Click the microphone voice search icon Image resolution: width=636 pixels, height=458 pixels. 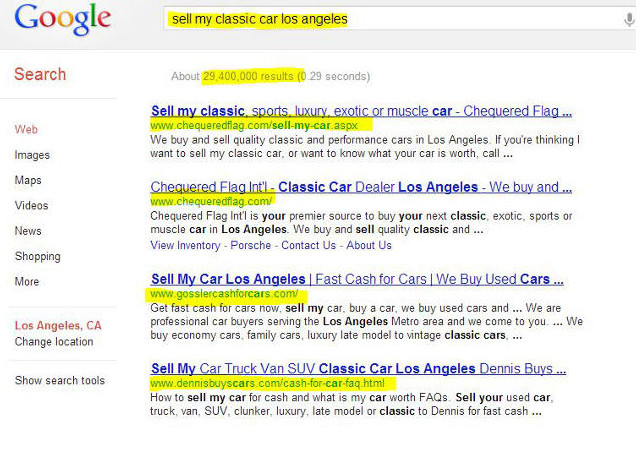click(x=629, y=19)
